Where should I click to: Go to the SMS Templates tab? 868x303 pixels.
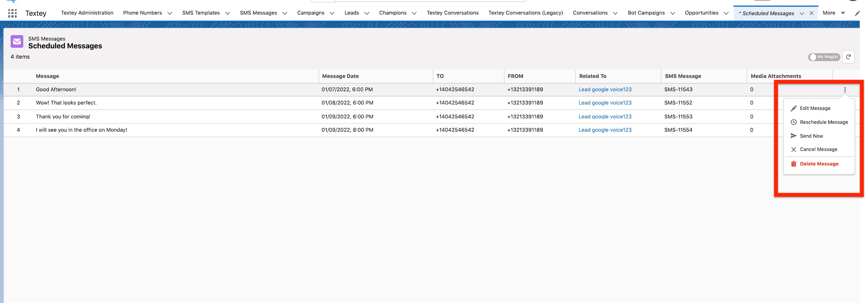(x=201, y=13)
